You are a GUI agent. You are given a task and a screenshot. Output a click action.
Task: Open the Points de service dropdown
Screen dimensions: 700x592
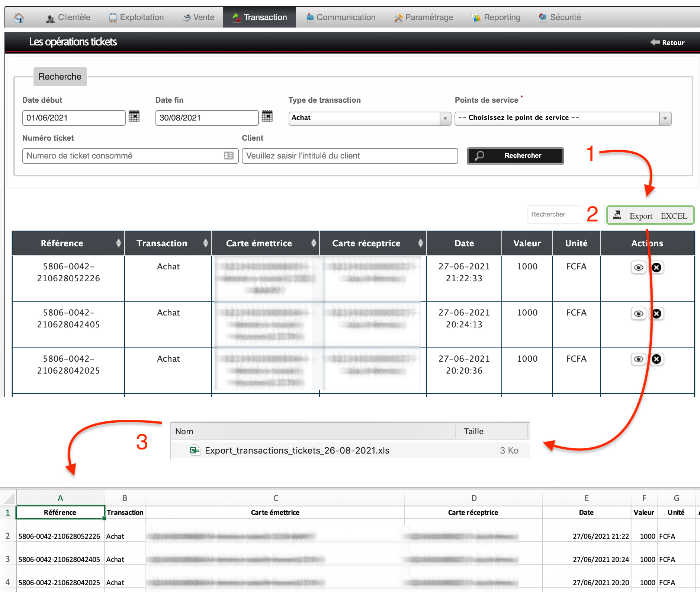click(665, 119)
